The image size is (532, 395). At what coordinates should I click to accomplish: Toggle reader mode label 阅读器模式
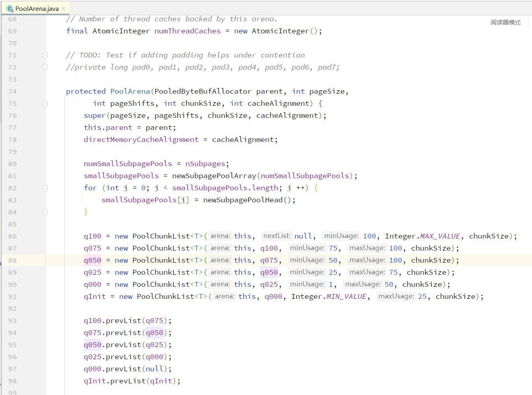click(x=505, y=23)
